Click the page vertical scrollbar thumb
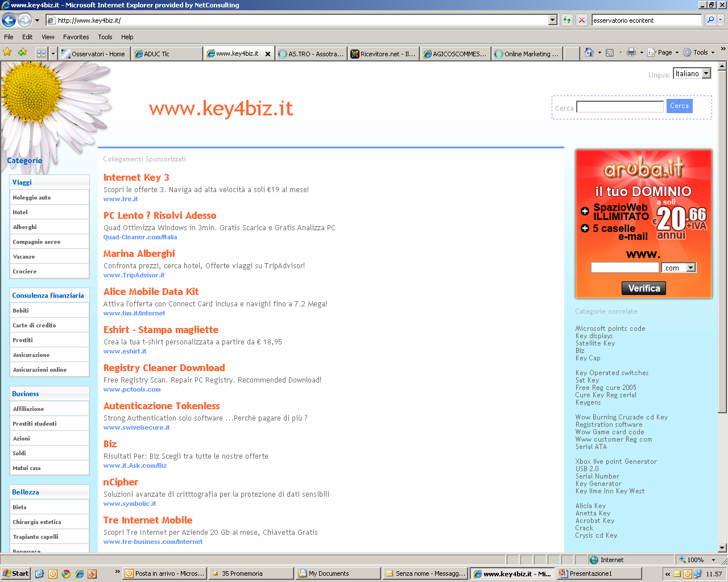 pyautogui.click(x=722, y=242)
